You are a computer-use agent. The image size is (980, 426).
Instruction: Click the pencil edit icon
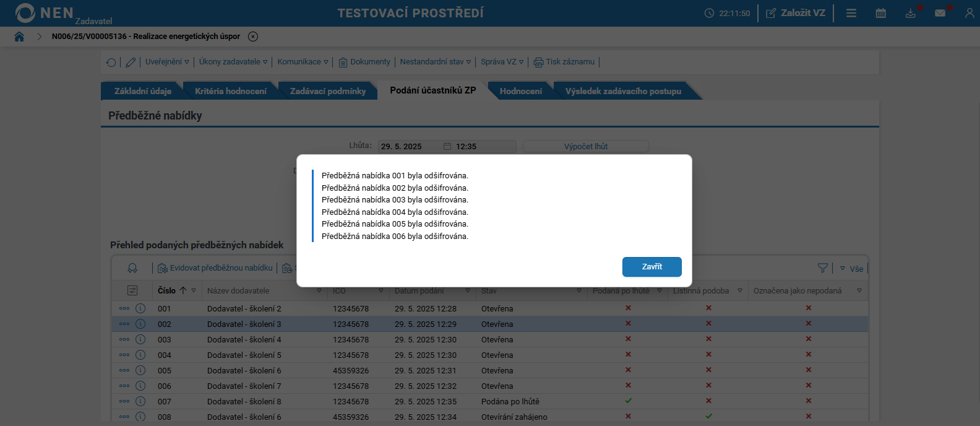click(131, 62)
